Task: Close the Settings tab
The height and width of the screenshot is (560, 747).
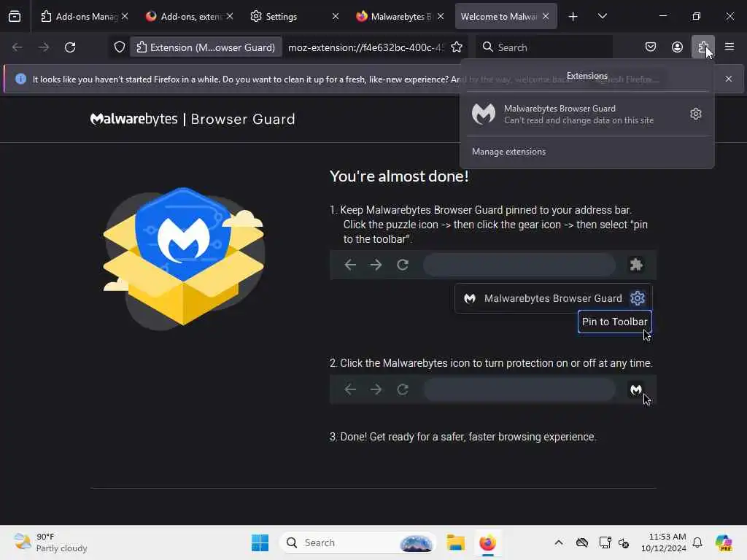Action: [x=336, y=16]
